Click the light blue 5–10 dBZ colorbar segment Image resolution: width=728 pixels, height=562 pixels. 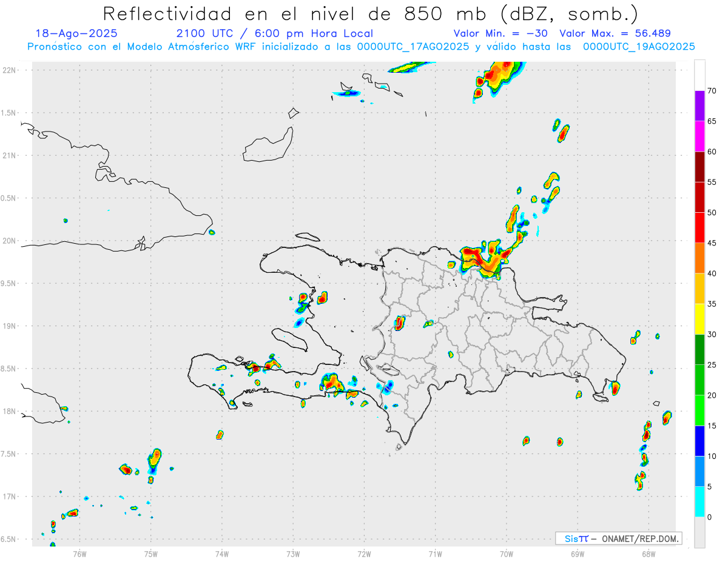coord(699,472)
